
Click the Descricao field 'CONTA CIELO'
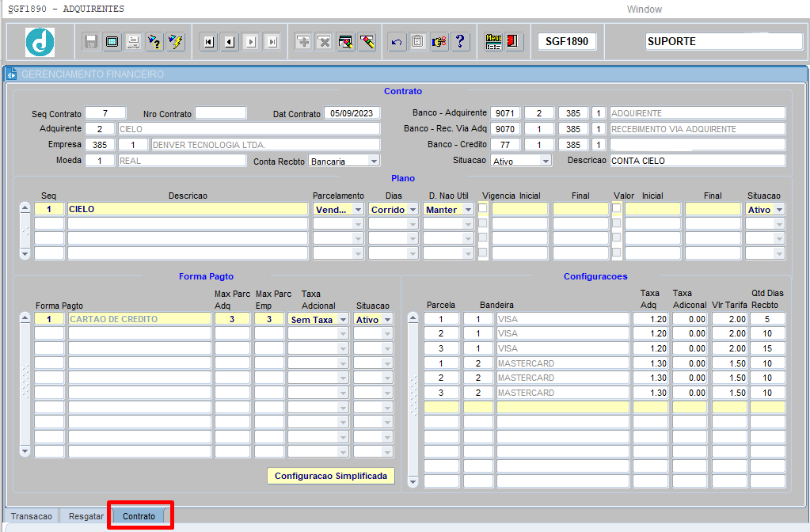point(698,161)
